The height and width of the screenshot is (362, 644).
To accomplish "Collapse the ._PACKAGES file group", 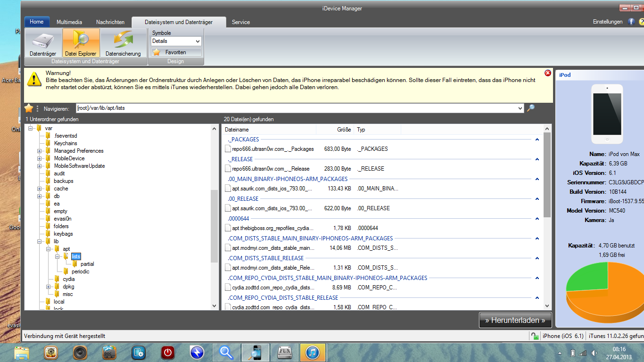I will coord(537,140).
